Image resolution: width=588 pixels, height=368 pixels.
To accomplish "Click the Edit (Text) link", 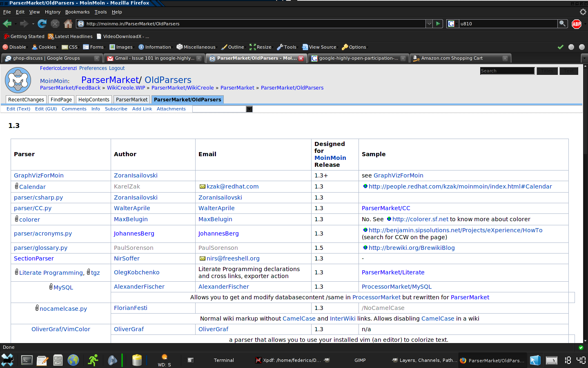I will [18, 109].
